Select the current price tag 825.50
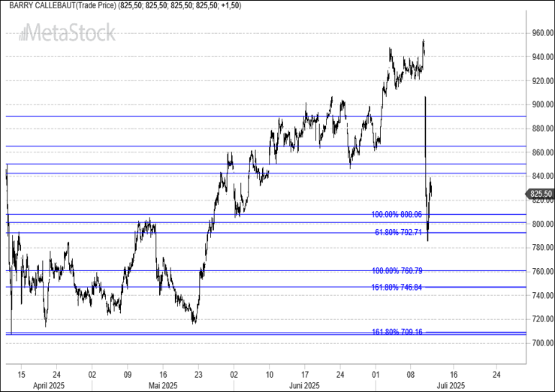Viewport: 555px width, 392px height. [x=540, y=194]
